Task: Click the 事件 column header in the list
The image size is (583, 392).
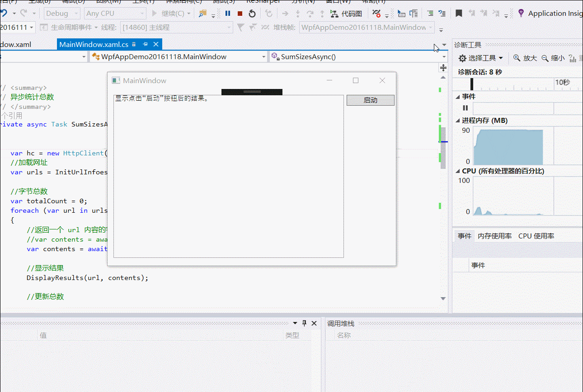Action: [478, 266]
